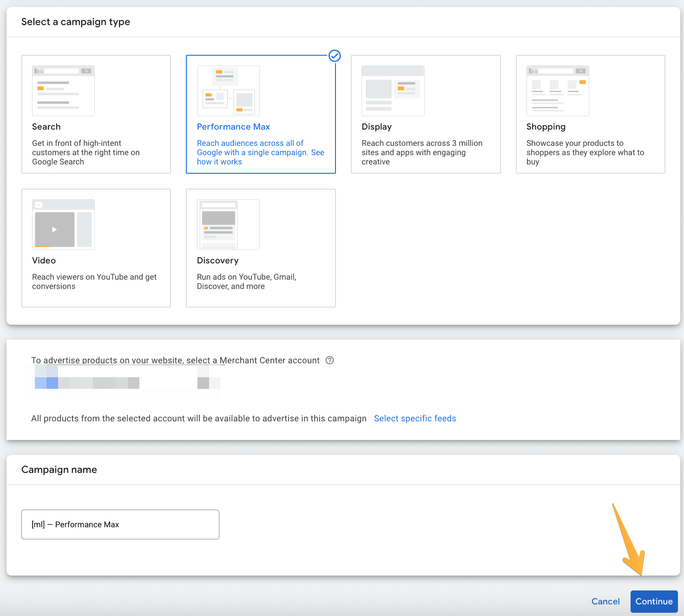Click the Video campaign play-button thumbnail
The image size is (684, 616).
pyautogui.click(x=63, y=224)
